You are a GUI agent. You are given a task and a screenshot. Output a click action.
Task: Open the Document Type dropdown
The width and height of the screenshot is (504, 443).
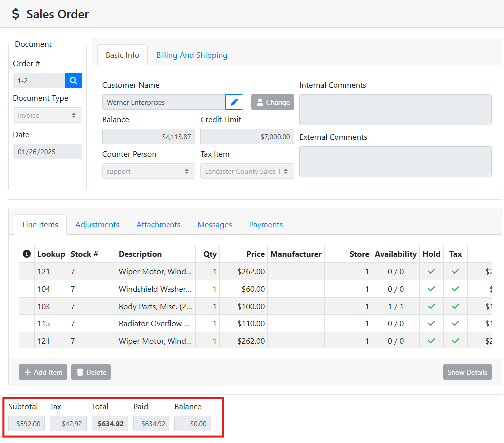[47, 115]
